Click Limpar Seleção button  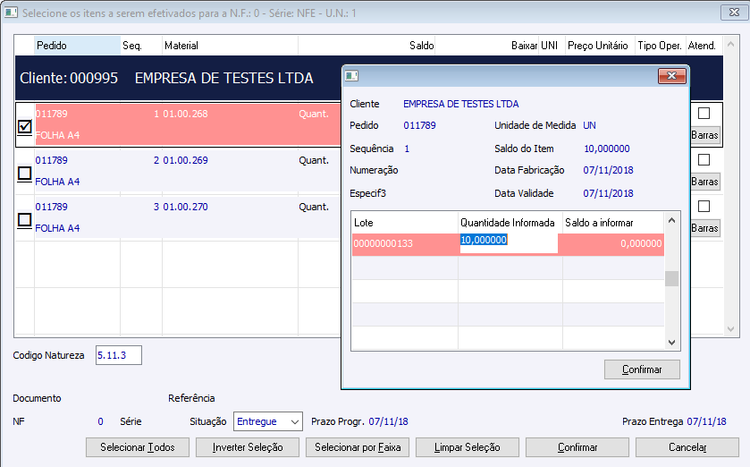pyautogui.click(x=467, y=447)
